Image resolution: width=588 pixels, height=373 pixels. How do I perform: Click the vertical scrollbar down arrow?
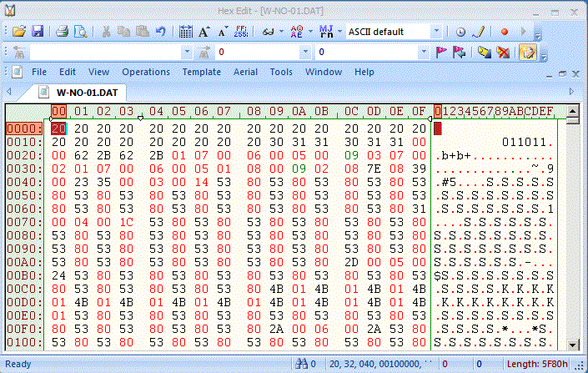pyautogui.click(x=571, y=345)
